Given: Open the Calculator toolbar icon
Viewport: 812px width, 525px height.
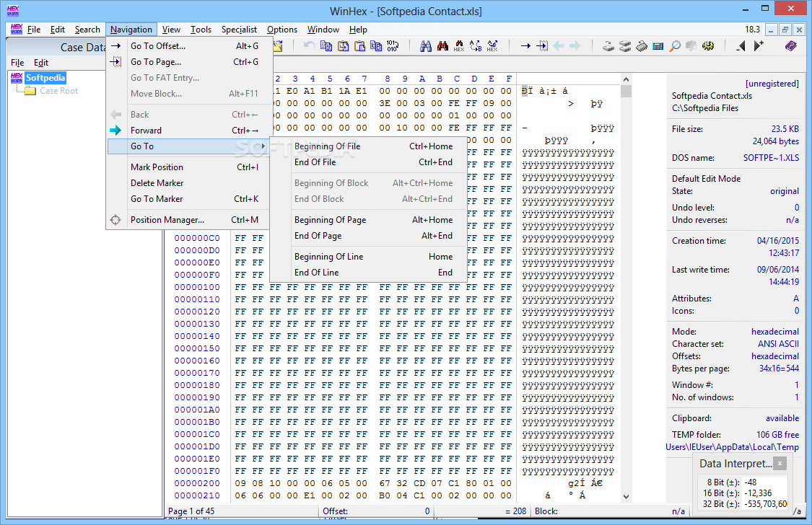Looking at the screenshot, I should [x=658, y=46].
